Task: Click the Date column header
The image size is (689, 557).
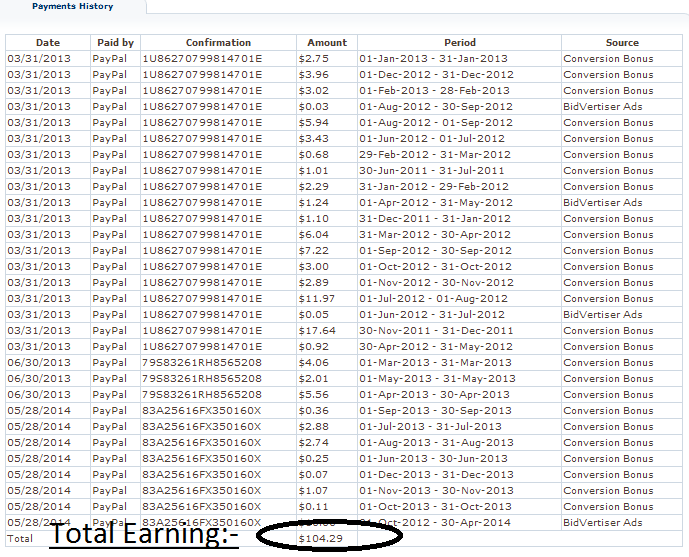Action: tap(48, 43)
